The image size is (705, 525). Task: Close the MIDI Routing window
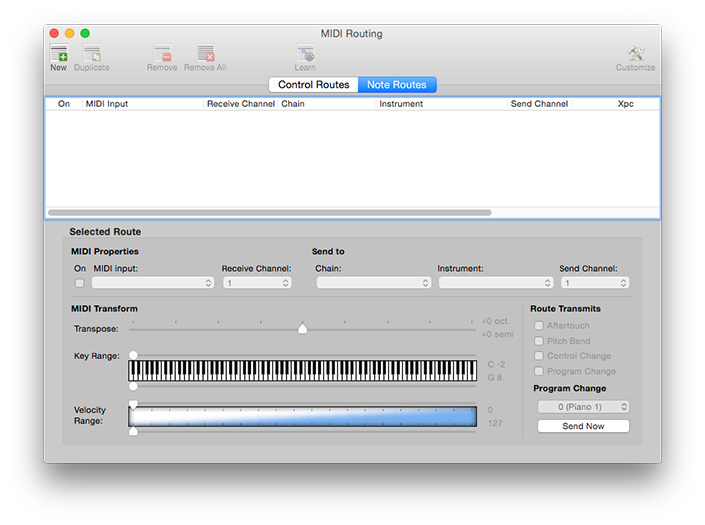tap(54, 33)
